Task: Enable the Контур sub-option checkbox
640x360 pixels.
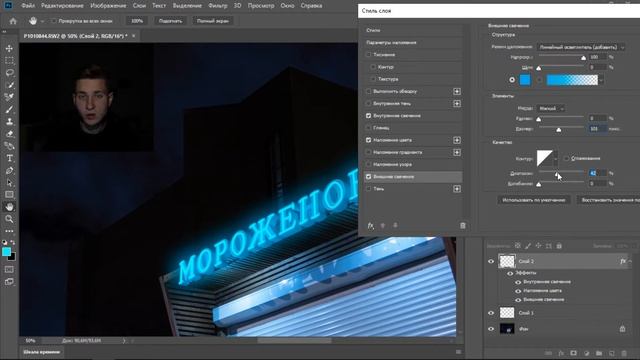Action: (373, 67)
